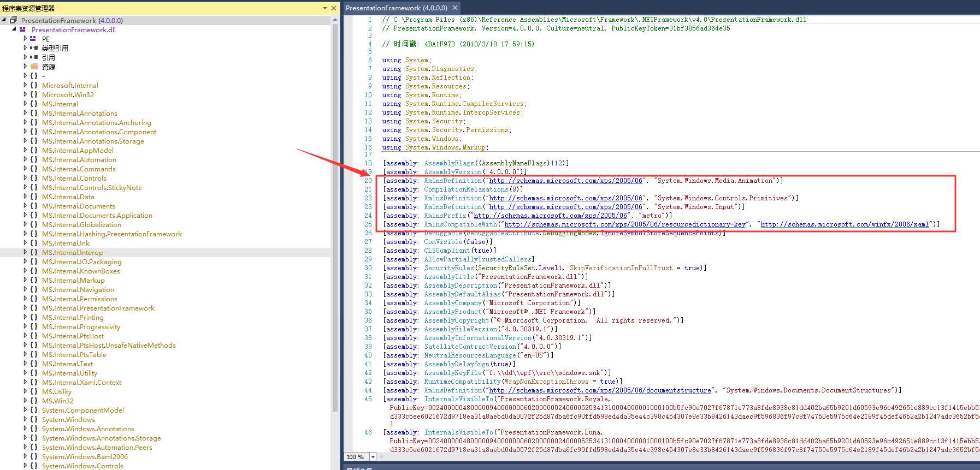Click namespace braces icon for Microsoft.Internal

[34, 85]
